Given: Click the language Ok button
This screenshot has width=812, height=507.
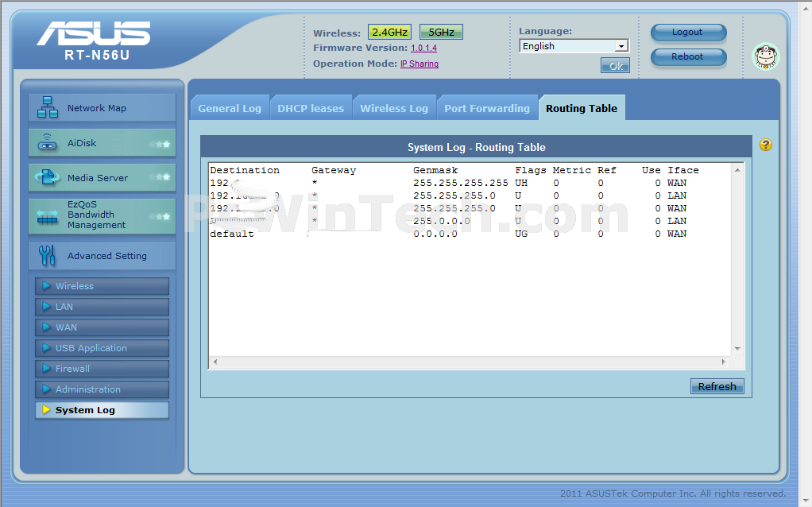Looking at the screenshot, I should [x=615, y=66].
